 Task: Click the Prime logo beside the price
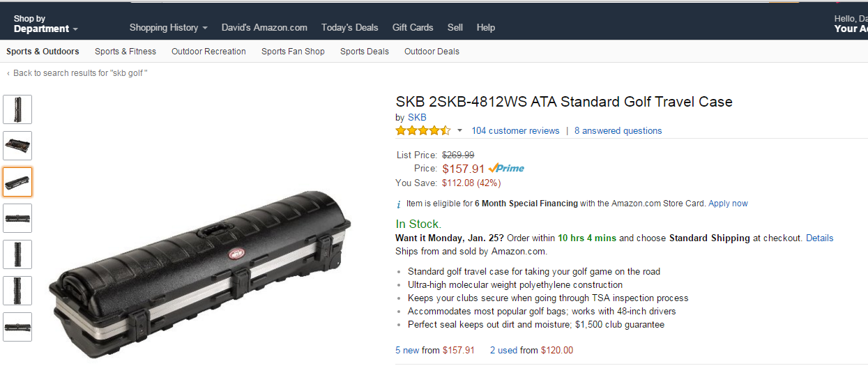click(x=507, y=168)
